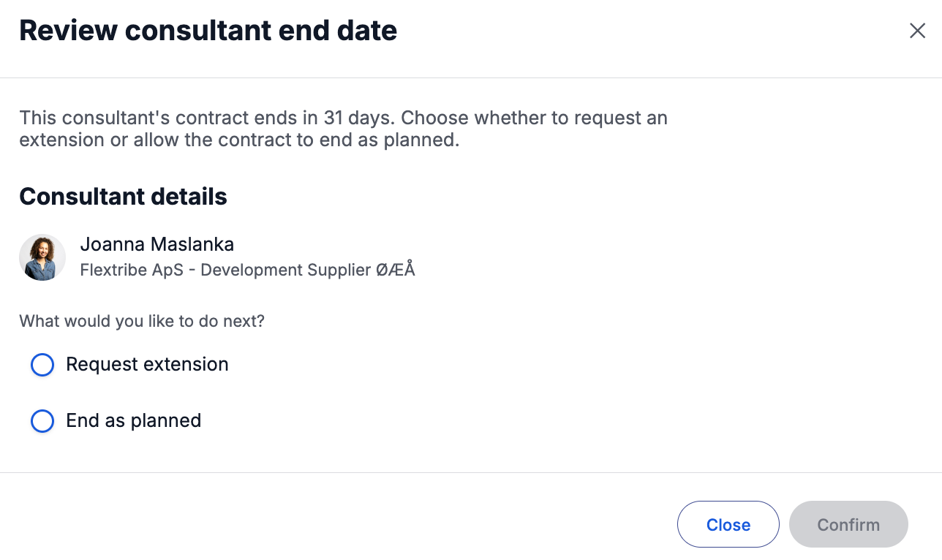Choose the End as planned radio circle

click(42, 421)
